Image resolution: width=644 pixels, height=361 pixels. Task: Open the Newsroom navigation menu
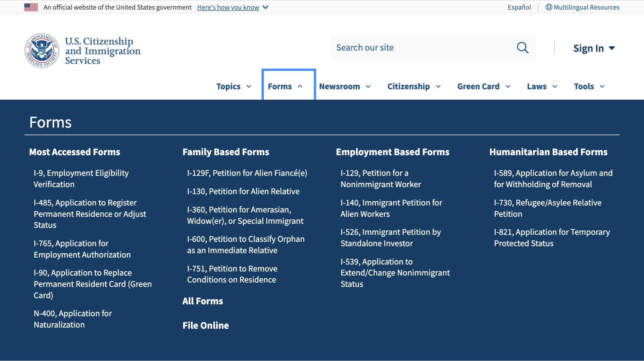[x=345, y=86]
